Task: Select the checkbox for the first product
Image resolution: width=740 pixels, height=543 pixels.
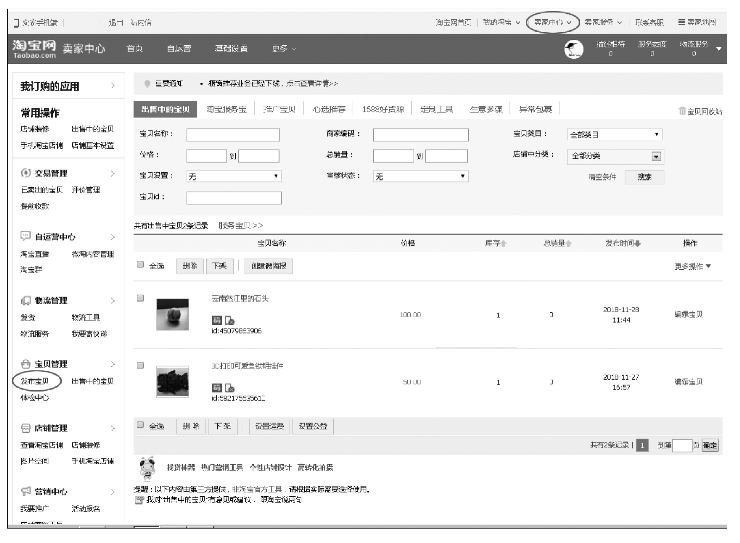Action: tap(141, 298)
